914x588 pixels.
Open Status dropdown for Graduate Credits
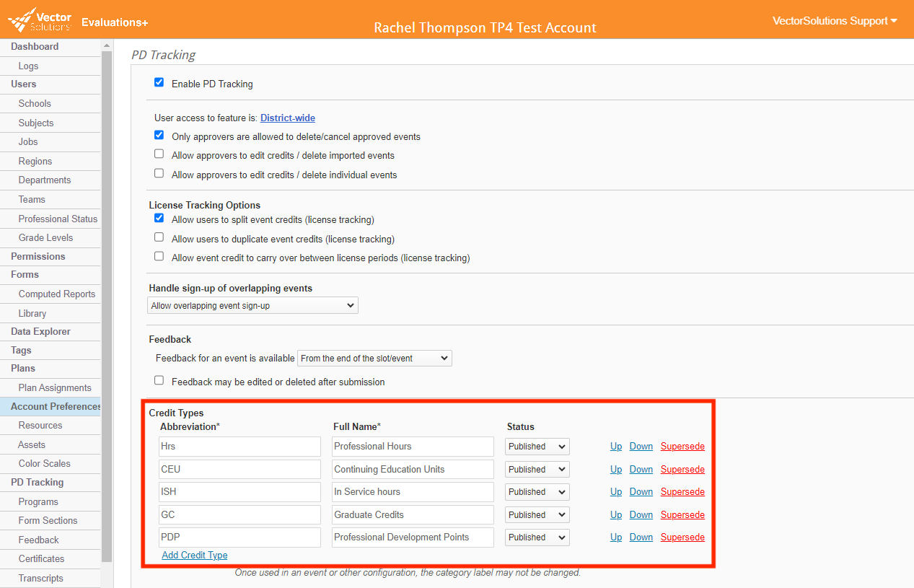(537, 515)
